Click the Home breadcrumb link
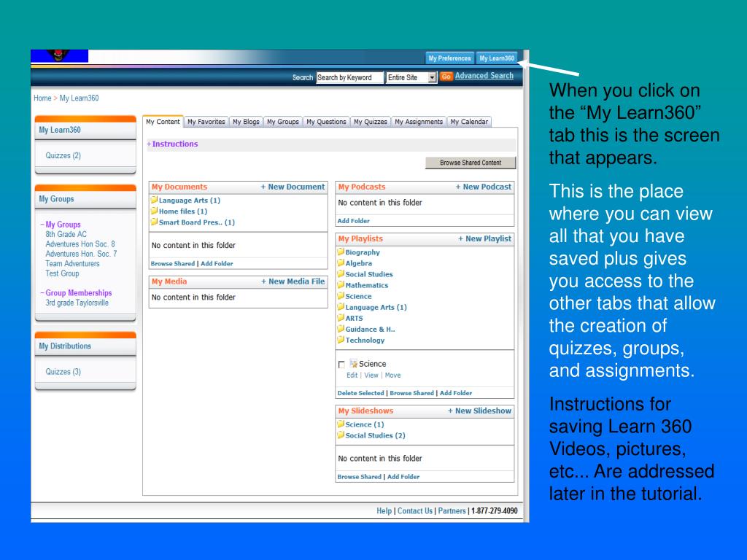This screenshot has width=747, height=560. [42, 98]
